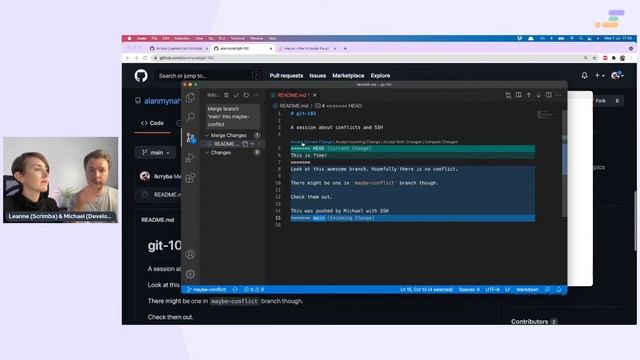Click the GitHub octocat logo
Screen dimensions: 640x360
click(x=141, y=76)
